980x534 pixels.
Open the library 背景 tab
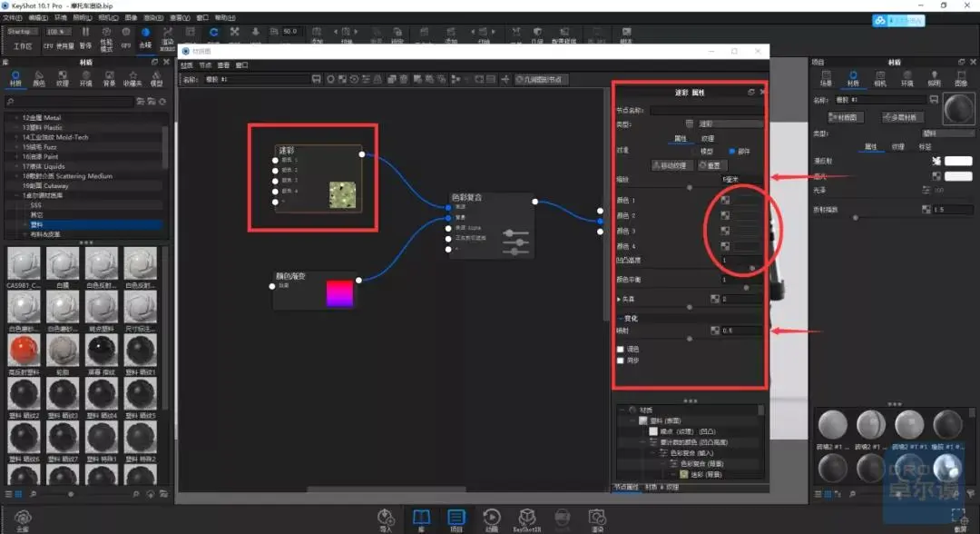[x=110, y=79]
